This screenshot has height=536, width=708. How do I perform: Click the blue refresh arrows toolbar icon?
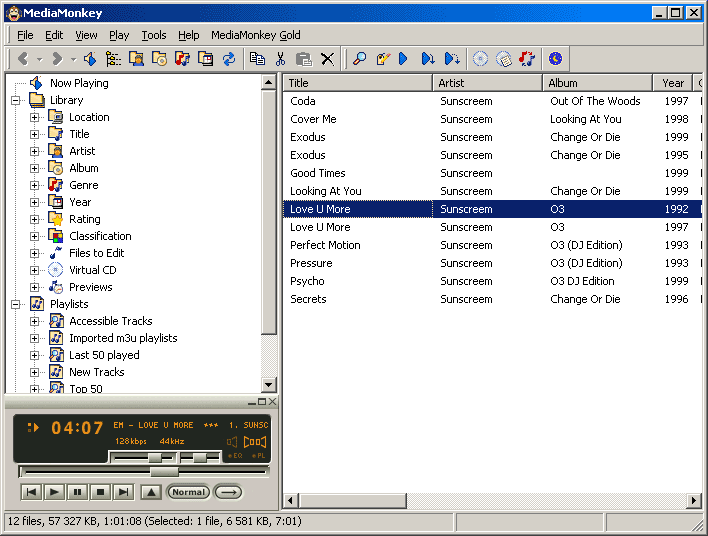[229, 59]
